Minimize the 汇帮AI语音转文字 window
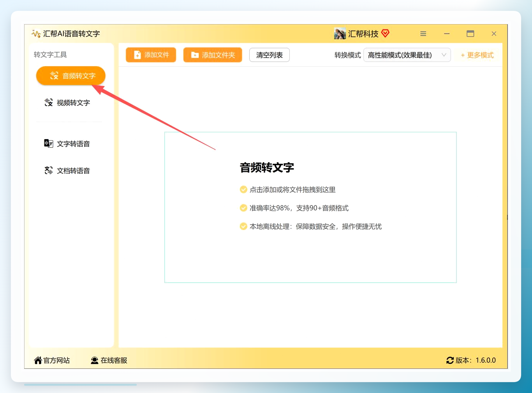The image size is (532, 393). click(447, 34)
